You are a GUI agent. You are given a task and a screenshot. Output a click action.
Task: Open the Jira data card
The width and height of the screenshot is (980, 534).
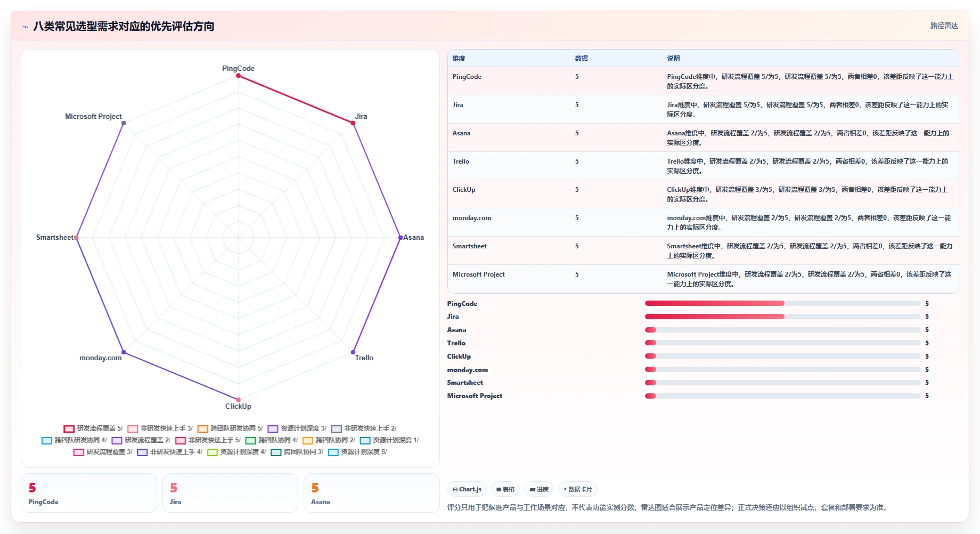click(230, 493)
